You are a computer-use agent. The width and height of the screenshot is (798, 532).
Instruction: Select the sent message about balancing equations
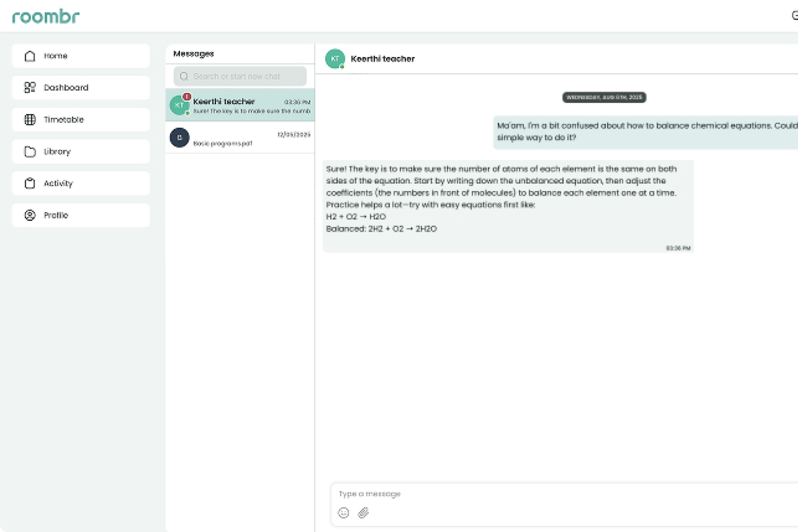(646, 132)
